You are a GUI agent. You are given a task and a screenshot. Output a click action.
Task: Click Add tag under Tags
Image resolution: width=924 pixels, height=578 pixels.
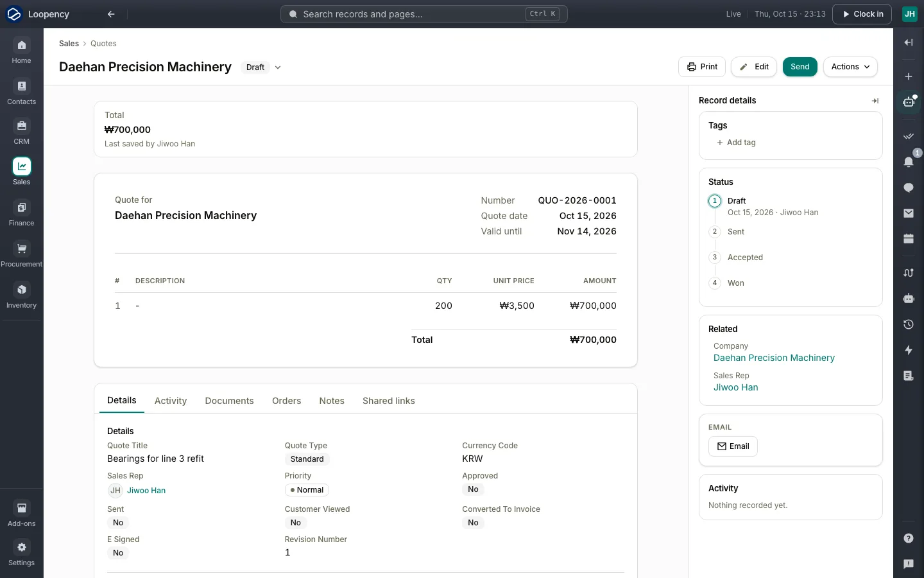(x=736, y=143)
